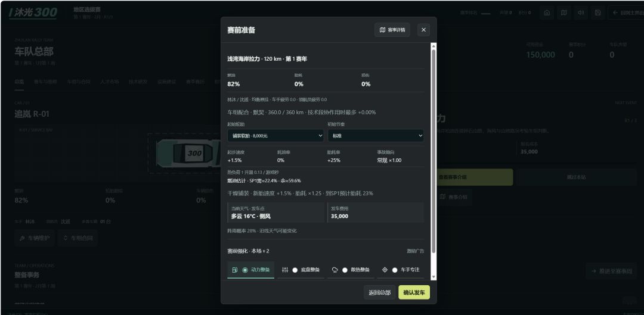Image resolution: width=644 pixels, height=315 pixels.
Task: Click the map icon in background header
Action: pyautogui.click(x=564, y=13)
